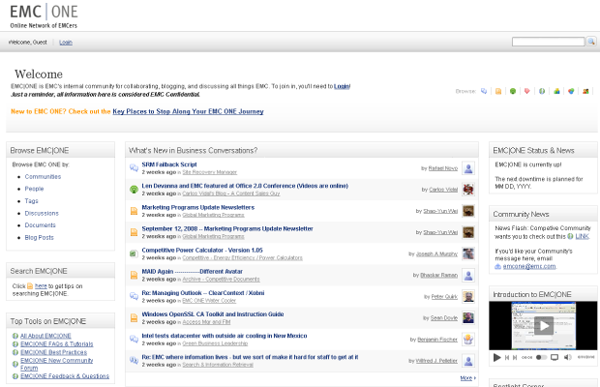This screenshot has height=387, width=600.
Task: Click the emcone@emc.com email link
Action: coord(529,266)
